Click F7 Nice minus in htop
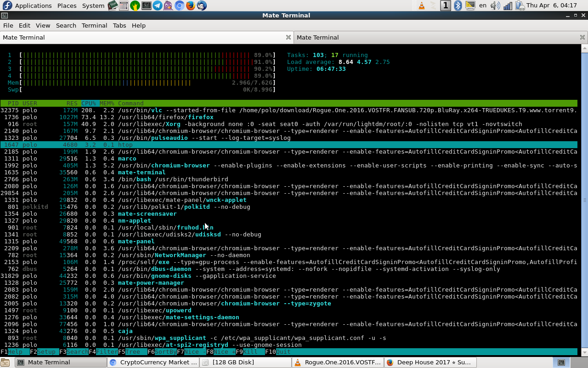 192,352
